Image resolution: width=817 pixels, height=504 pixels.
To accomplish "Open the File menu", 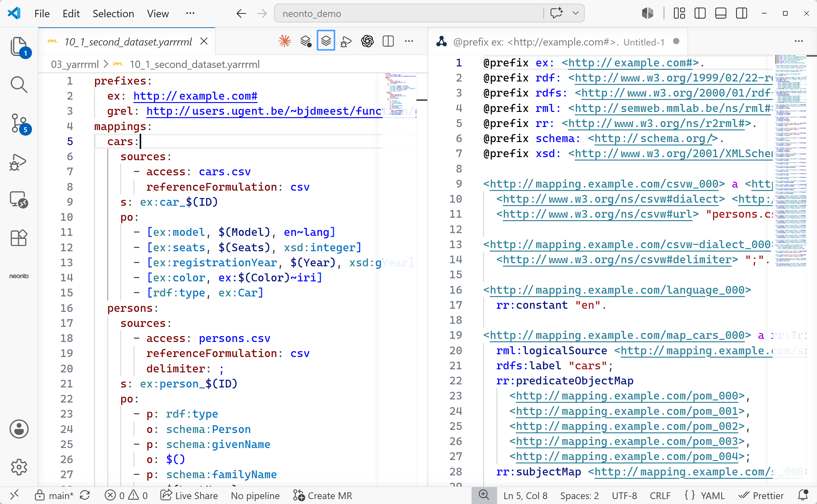I will click(42, 13).
